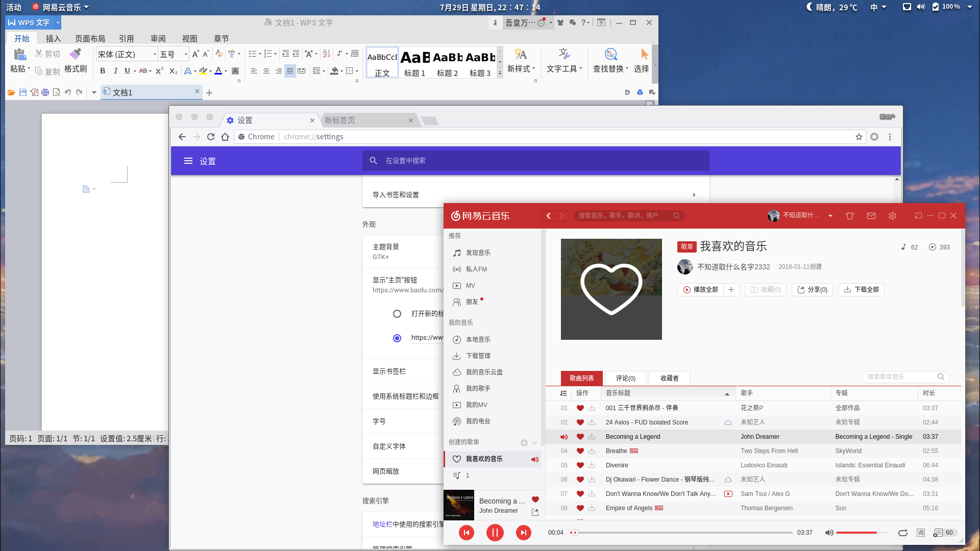Click 下载全部 to download the playlist
The image size is (980, 551).
tap(861, 290)
